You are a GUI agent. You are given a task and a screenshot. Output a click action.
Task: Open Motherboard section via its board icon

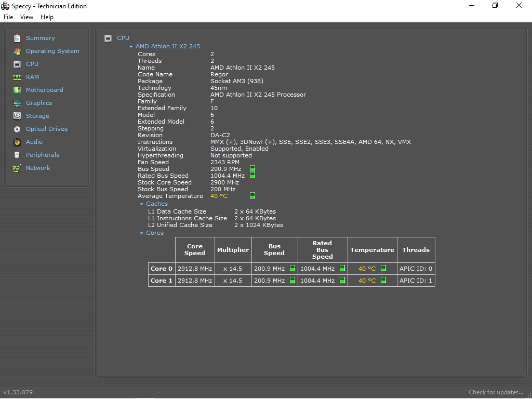click(17, 90)
